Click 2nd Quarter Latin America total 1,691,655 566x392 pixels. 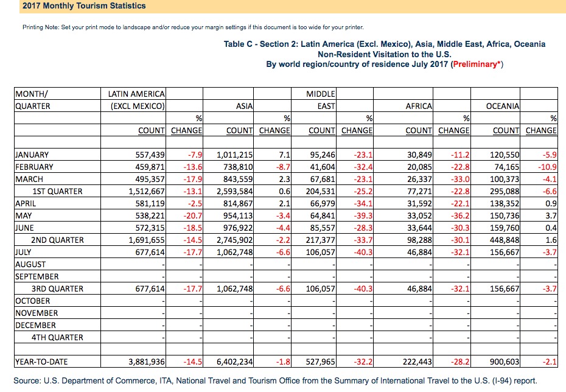point(147,240)
